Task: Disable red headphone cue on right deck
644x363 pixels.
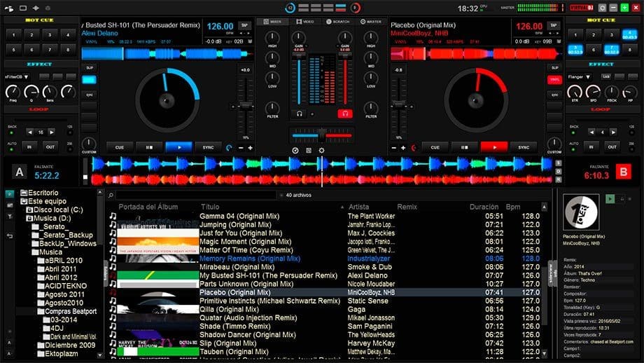Action: (345, 114)
